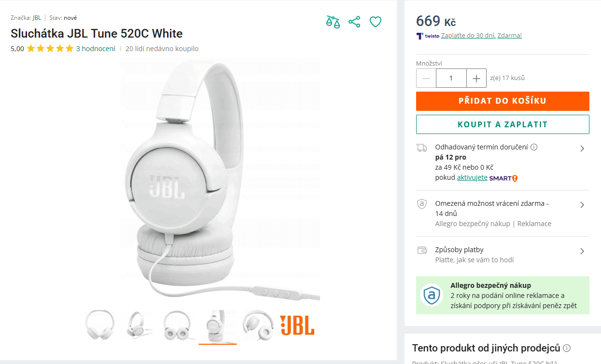Viewport: 601px width, 364px height.
Task: Click inside the quantity input field
Action: pyautogui.click(x=451, y=78)
